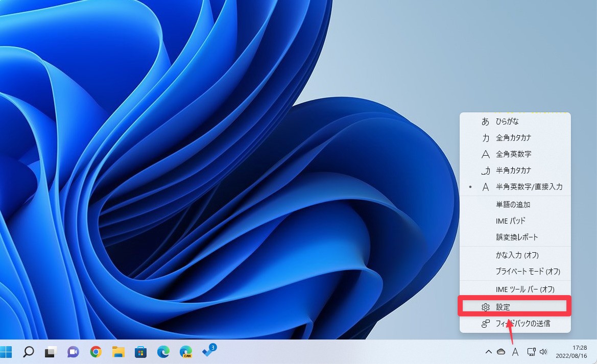This screenshot has width=597, height=364.
Task: Open File Explorer from the taskbar
Action: pyautogui.click(x=118, y=352)
